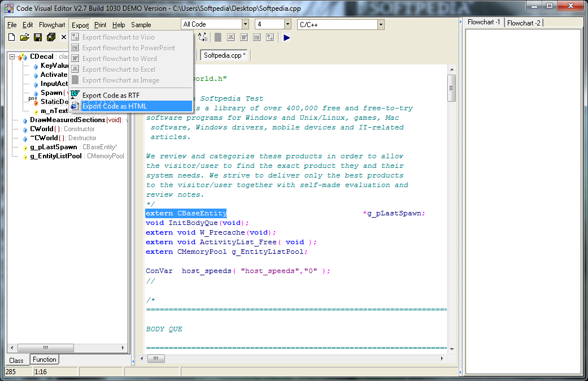Switch to Flowchart -2 tab
This screenshot has width=588, height=381.
(524, 23)
